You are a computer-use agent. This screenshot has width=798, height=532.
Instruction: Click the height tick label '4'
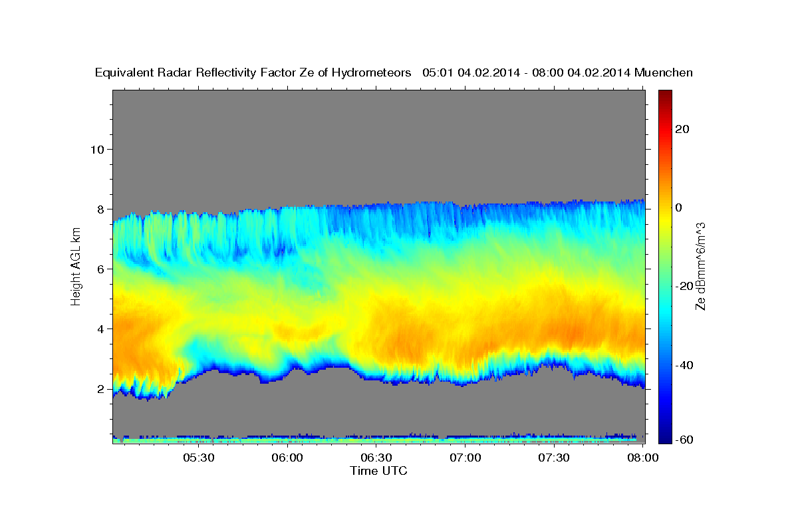[99, 329]
